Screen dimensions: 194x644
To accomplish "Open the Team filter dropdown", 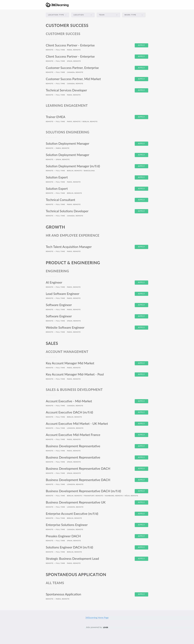I will click(108, 15).
